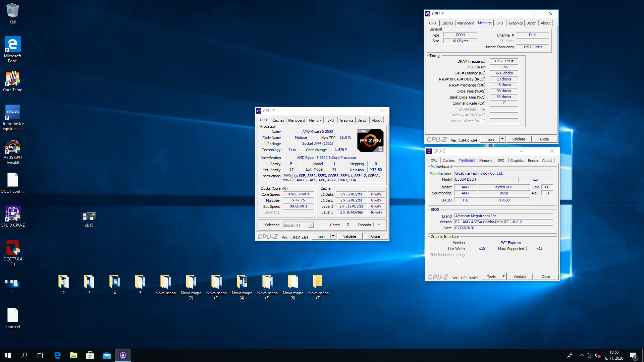Screen dimensions: 644x362
Task: Select the CPUID CPU-Z desktop shortcut
Action: click(x=12, y=217)
